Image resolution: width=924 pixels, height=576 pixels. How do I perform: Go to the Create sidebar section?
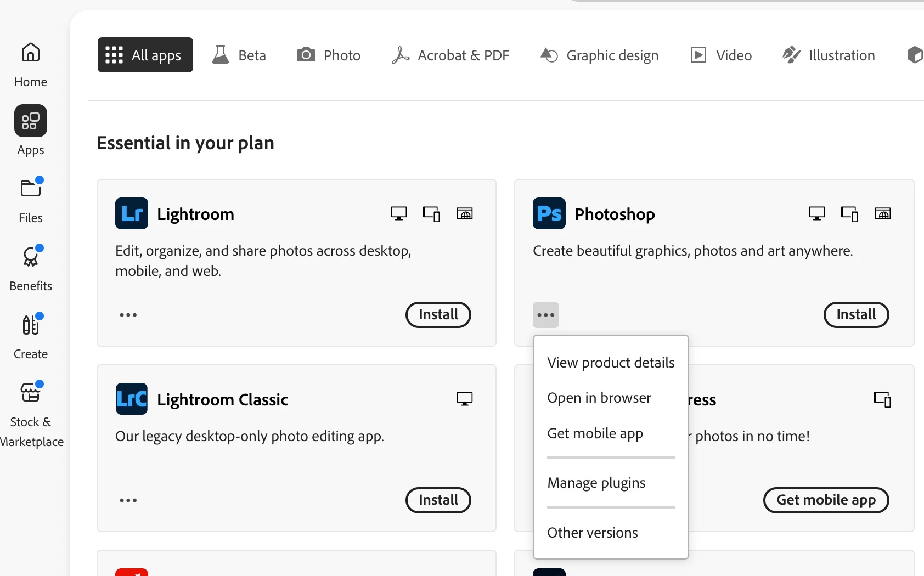(31, 325)
